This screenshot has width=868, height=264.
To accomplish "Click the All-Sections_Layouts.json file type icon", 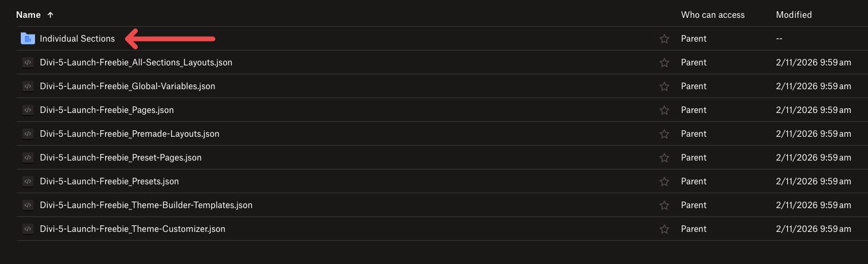I will [27, 62].
